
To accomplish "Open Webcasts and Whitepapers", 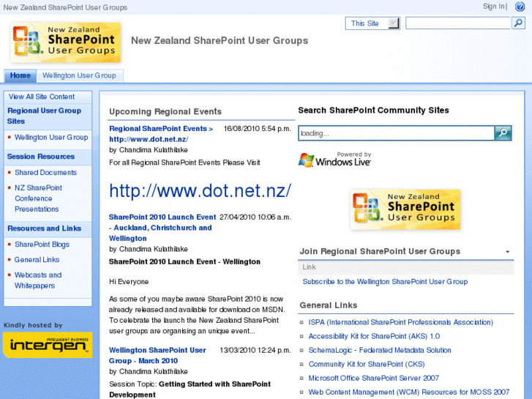I will coord(38,280).
